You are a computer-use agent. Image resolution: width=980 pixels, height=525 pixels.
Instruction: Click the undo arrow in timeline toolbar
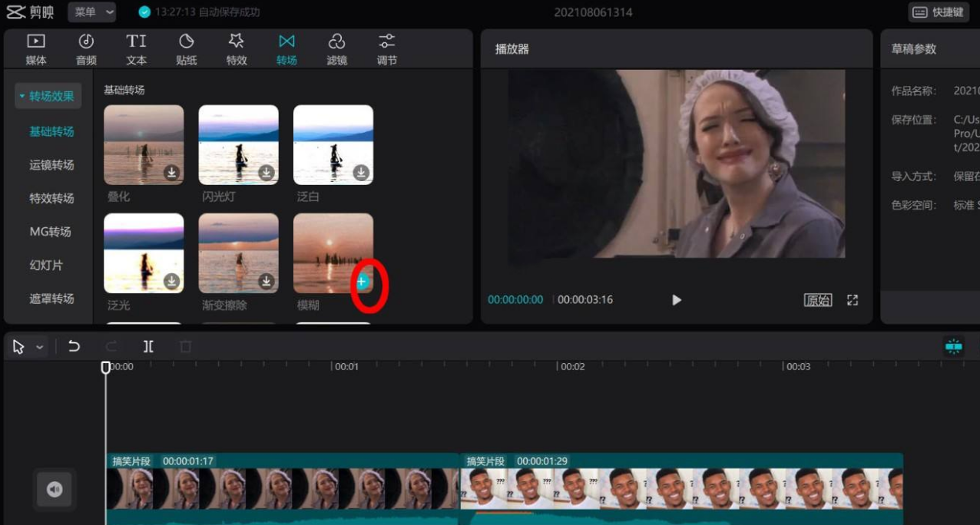click(74, 346)
